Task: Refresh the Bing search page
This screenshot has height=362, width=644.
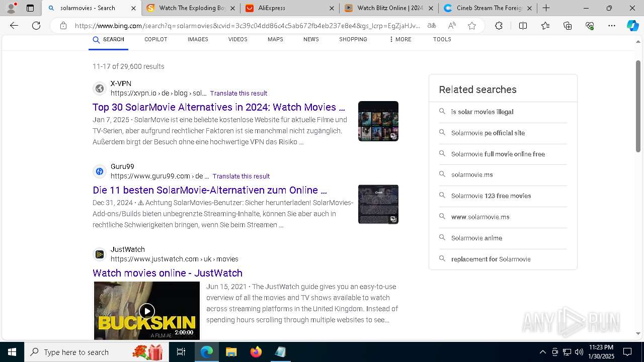Action: tap(36, 26)
